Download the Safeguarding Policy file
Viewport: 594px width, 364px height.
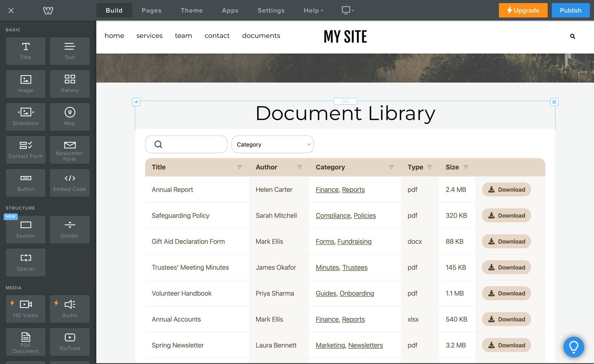coord(506,216)
